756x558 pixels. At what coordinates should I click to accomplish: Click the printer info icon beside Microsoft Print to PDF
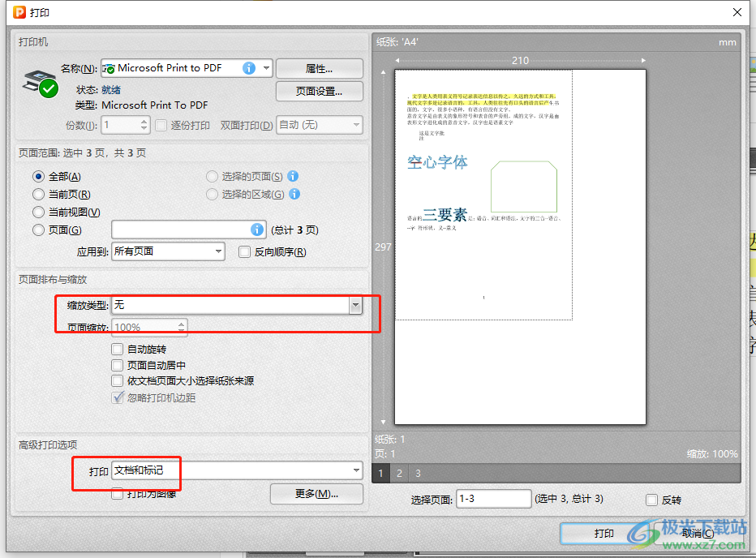click(249, 68)
